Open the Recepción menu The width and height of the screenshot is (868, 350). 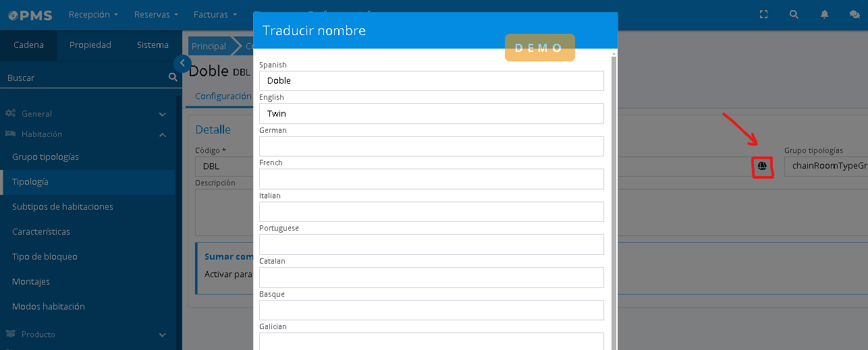click(93, 14)
